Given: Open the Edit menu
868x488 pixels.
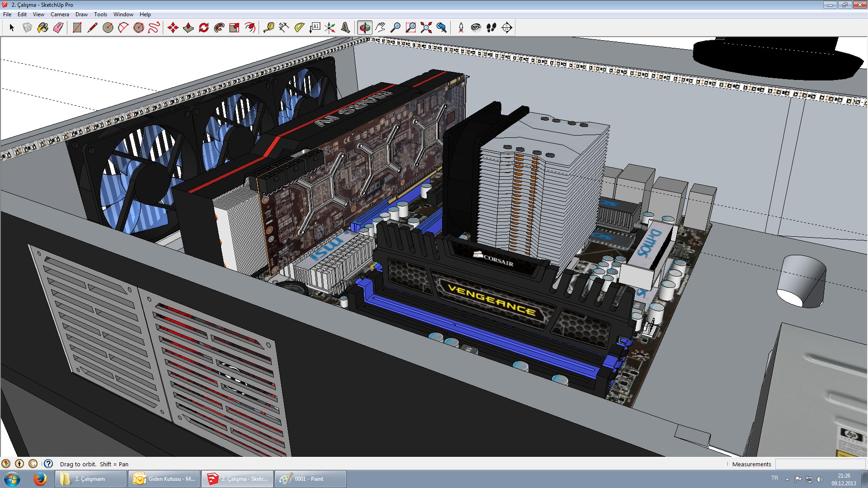Looking at the screenshot, I should [x=22, y=14].
